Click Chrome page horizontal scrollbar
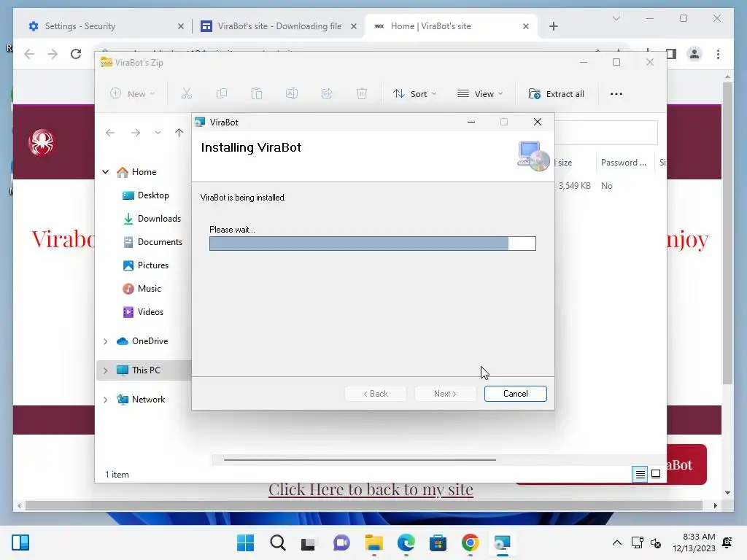Viewport: 747px width, 560px height. tap(363, 506)
